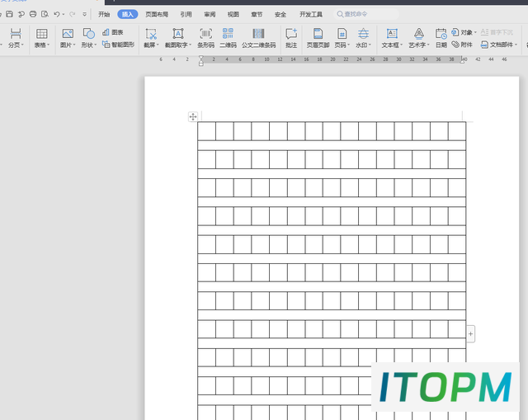This screenshot has width=528, height=420.
Task: Click the table move handle above grid
Action: [x=193, y=116]
